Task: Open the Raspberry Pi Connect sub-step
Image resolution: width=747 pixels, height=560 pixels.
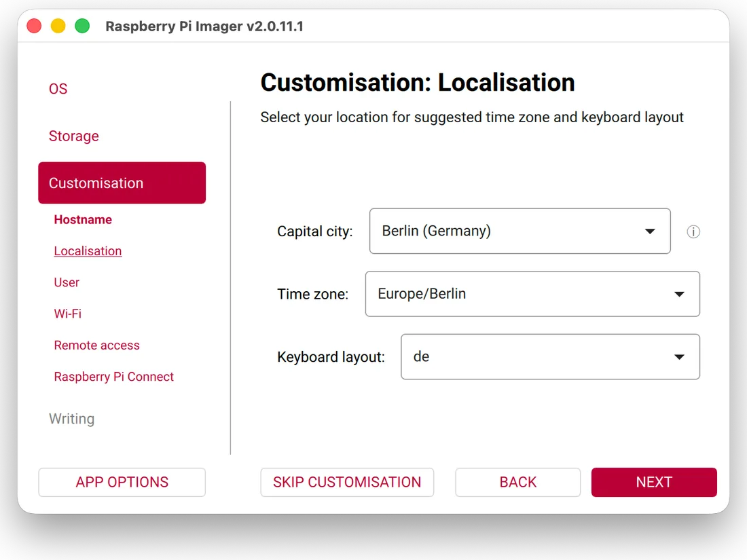Action: pos(114,377)
